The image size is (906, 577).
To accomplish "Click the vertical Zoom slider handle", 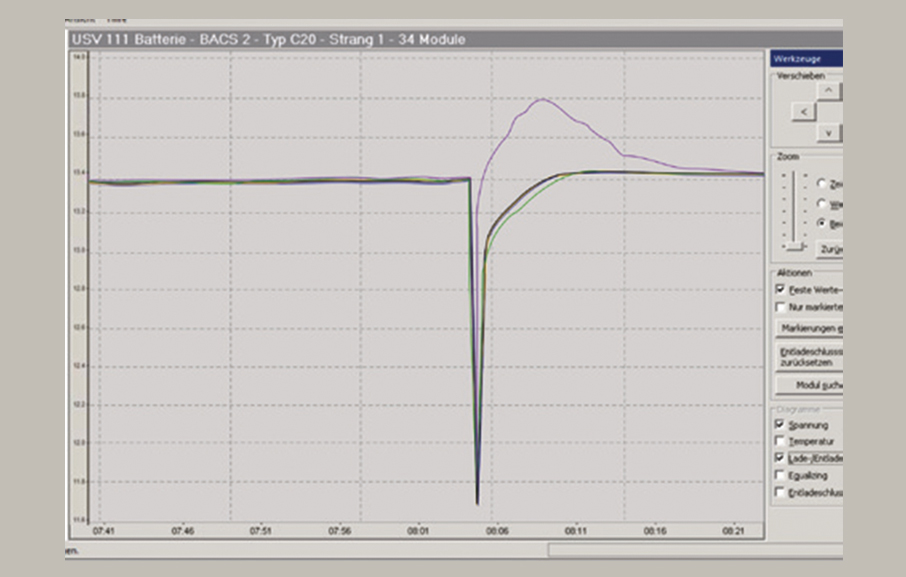I will coord(795,245).
